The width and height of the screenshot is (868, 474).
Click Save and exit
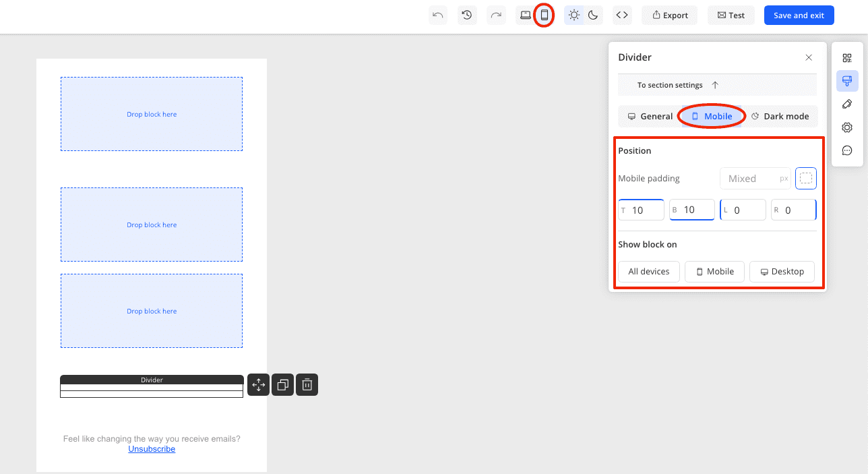point(799,15)
